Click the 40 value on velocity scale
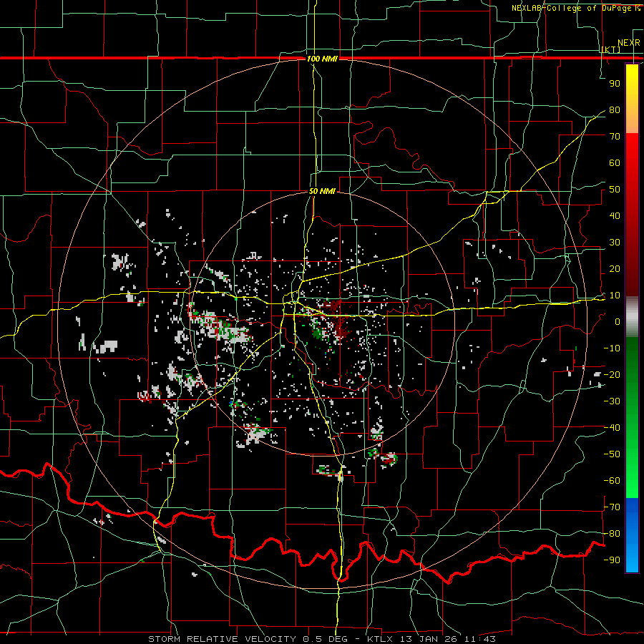Screen dimensions: 644x644 pyautogui.click(x=615, y=216)
